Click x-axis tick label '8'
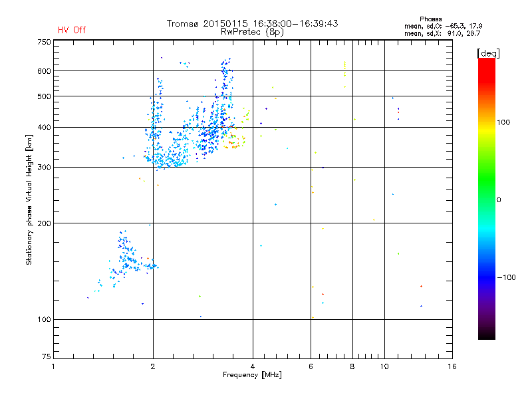The height and width of the screenshot is (399, 532). [352, 366]
